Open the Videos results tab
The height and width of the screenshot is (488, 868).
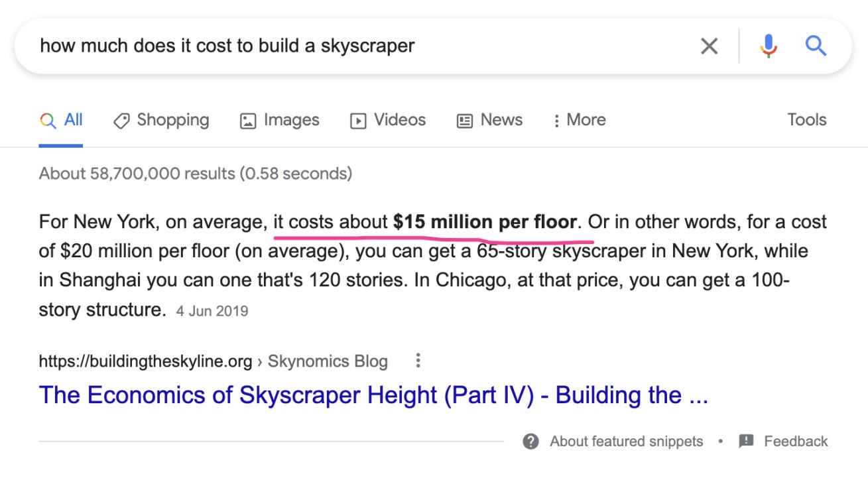(x=387, y=120)
